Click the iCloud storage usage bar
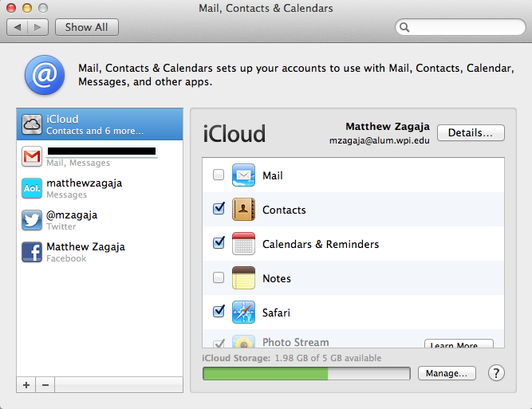The image size is (532, 409). pos(306,373)
